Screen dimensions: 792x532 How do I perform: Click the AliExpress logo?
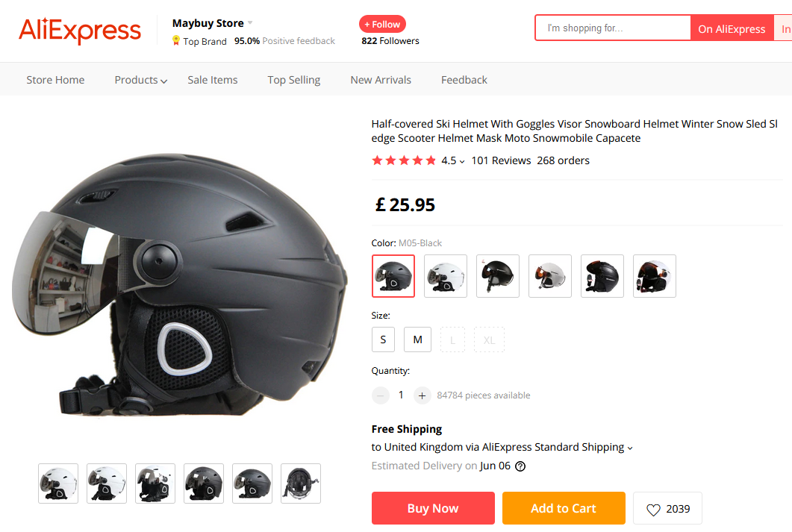[x=80, y=31]
